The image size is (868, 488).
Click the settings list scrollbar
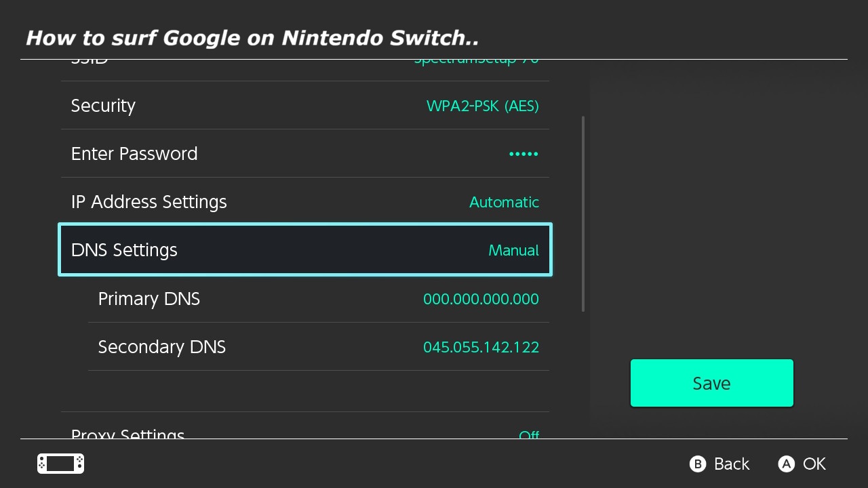coord(583,213)
